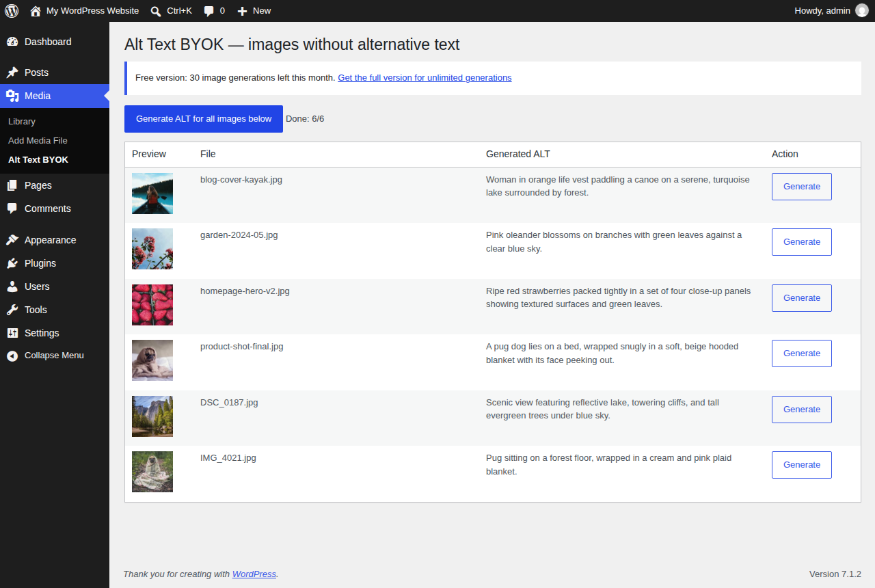The height and width of the screenshot is (588, 875).
Task: Generate ALT for product-shot-final.jpg
Action: [x=802, y=353]
